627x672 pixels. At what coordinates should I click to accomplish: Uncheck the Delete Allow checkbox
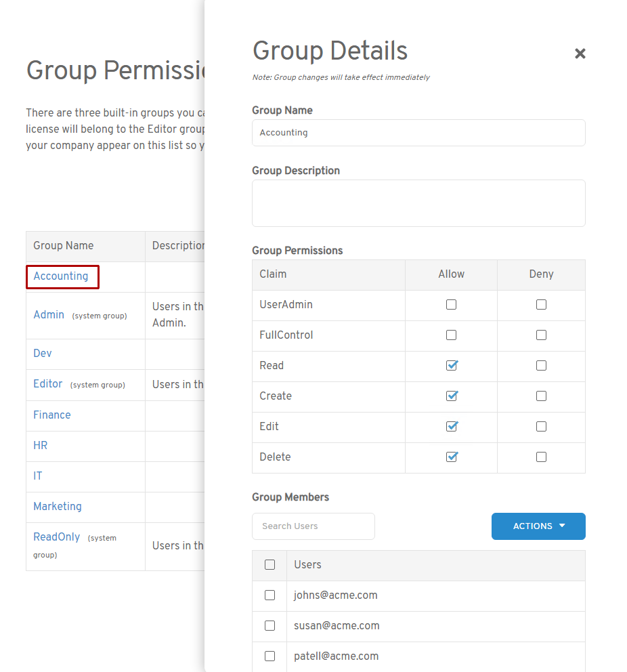coord(452,457)
